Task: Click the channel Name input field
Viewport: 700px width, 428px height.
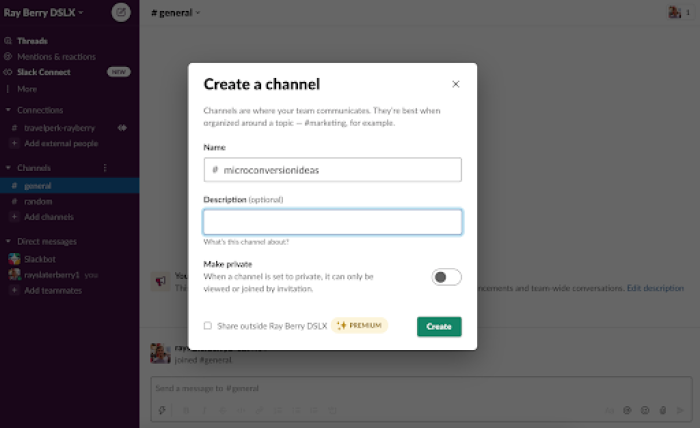Action: tap(333, 170)
